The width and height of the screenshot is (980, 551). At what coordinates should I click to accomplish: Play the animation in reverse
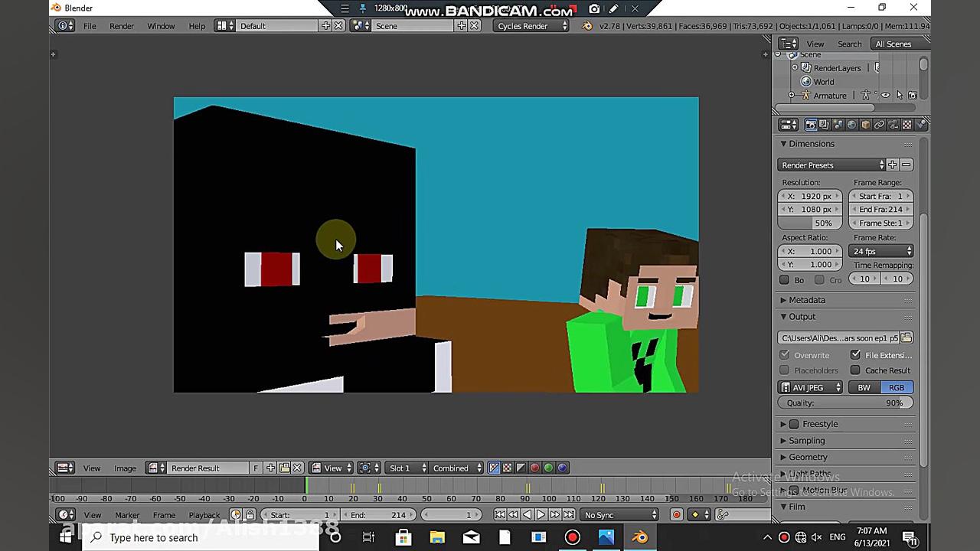(527, 515)
